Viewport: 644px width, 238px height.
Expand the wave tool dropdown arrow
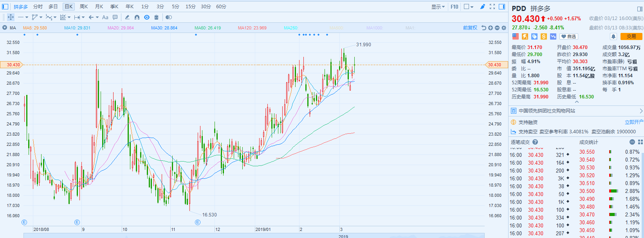pyautogui.click(x=55, y=17)
